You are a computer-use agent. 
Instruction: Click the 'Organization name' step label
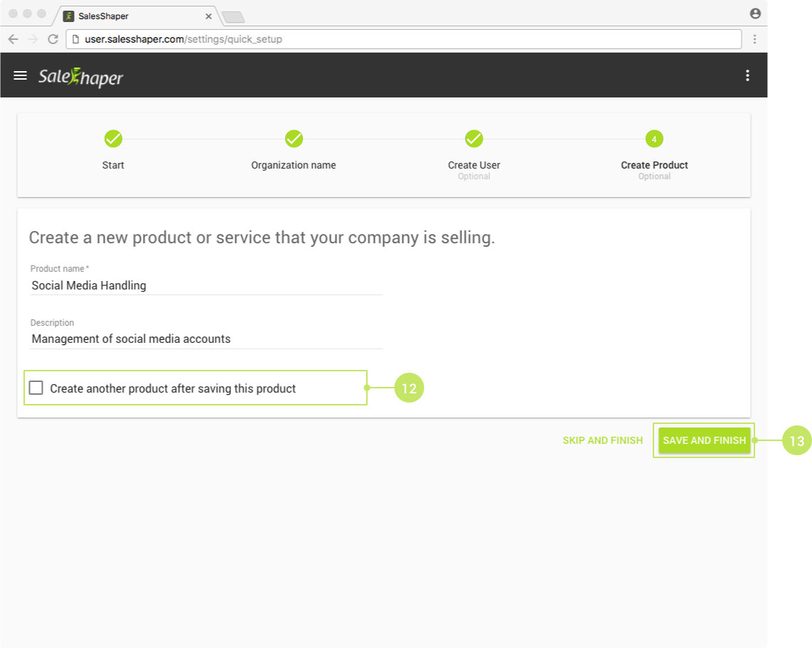click(294, 165)
